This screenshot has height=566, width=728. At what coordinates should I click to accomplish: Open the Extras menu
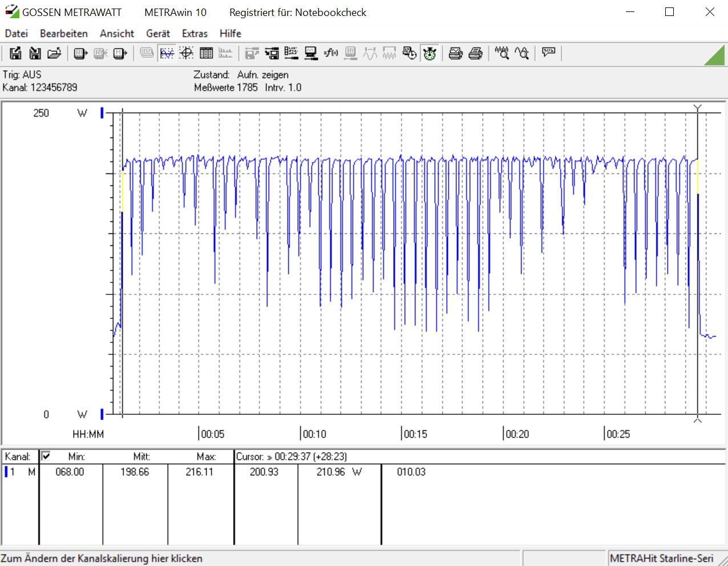pos(195,34)
